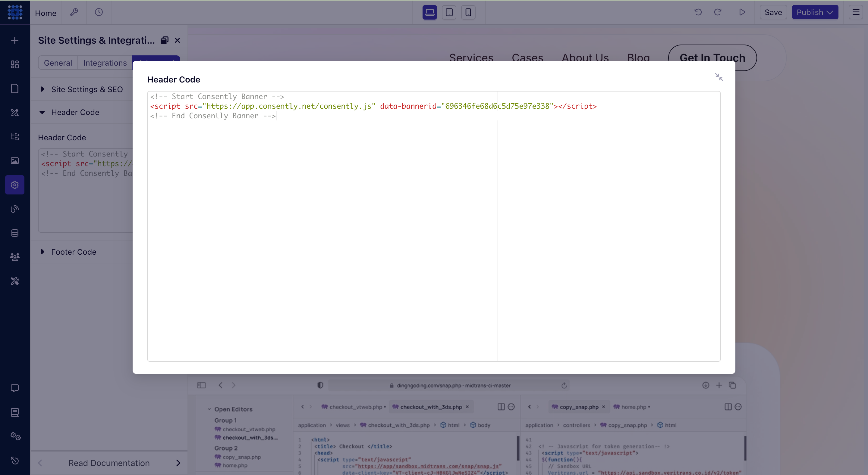Open the Publish dropdown button
Viewport: 868px width, 475px height.
coord(814,12)
